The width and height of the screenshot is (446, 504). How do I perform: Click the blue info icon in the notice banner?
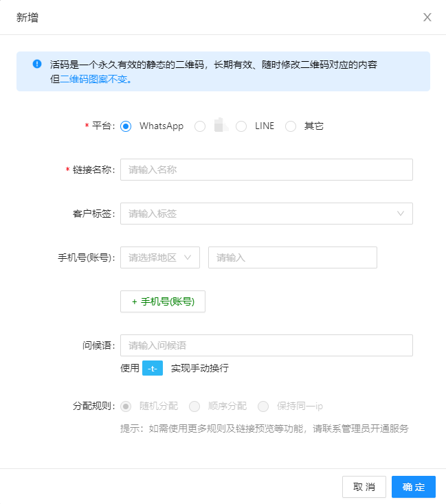37,64
